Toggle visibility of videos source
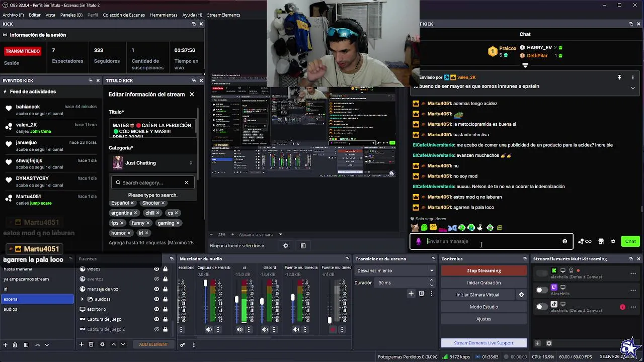 pos(156,269)
